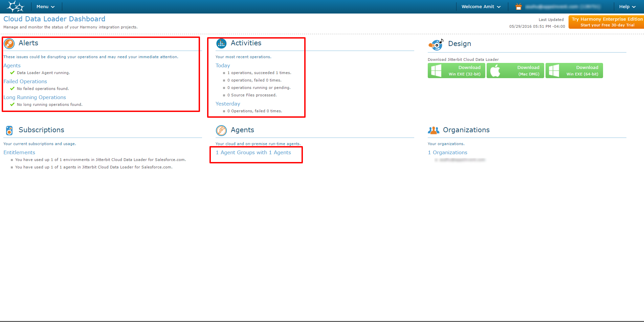Click the Design heading text

[x=460, y=44]
